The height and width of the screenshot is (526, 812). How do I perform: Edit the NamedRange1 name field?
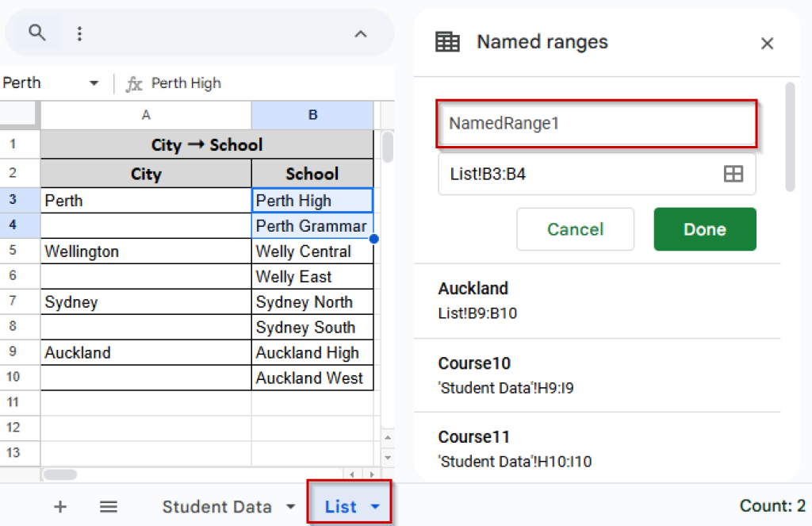(596, 123)
